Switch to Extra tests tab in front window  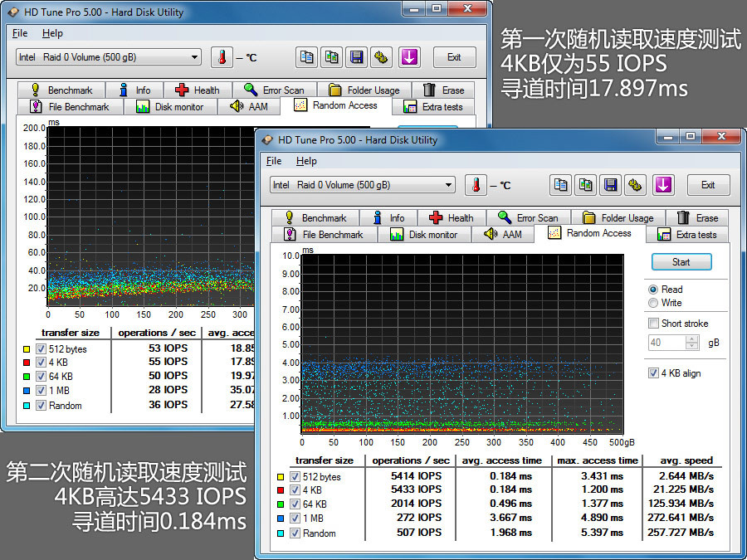pos(688,235)
